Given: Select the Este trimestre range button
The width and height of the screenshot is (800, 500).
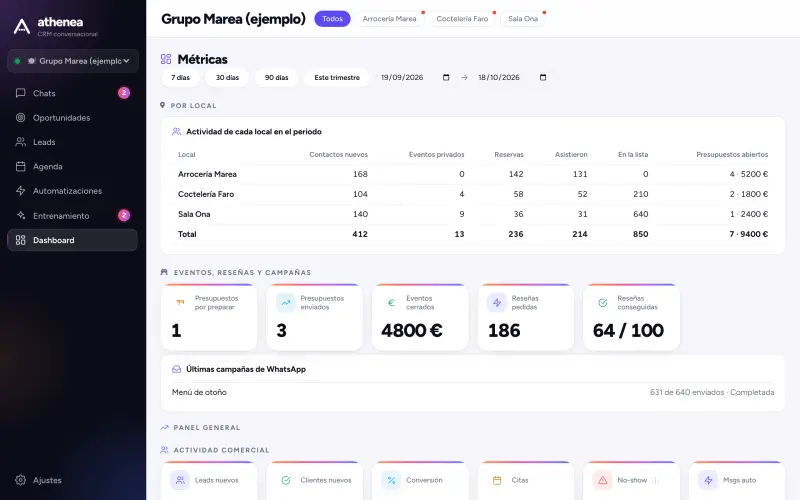Looking at the screenshot, I should point(337,78).
